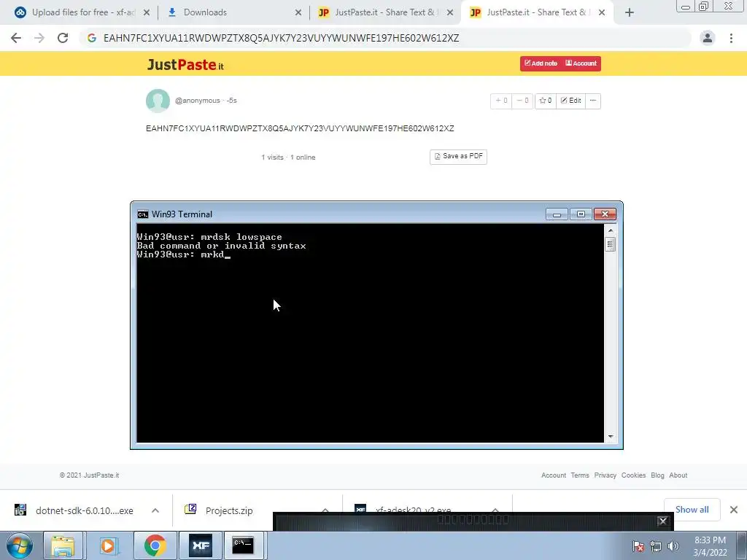Reload the current page
The image size is (747, 560).
pyautogui.click(x=63, y=38)
